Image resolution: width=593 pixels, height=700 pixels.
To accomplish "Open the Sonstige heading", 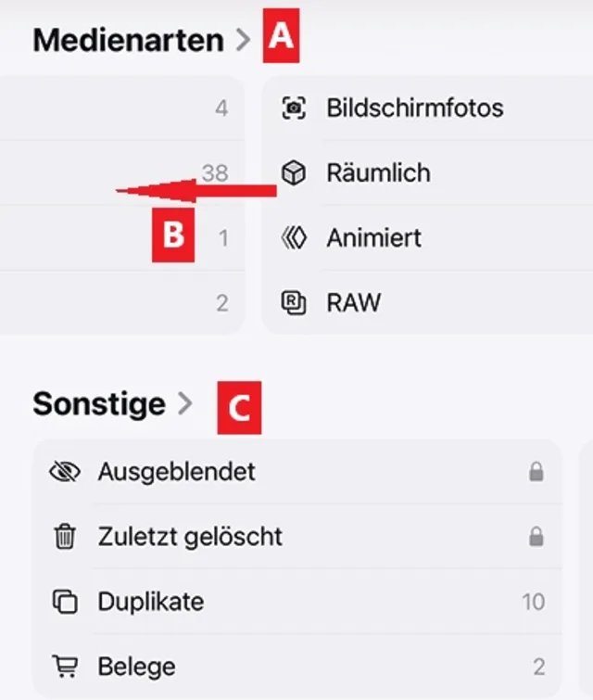I will [x=99, y=404].
